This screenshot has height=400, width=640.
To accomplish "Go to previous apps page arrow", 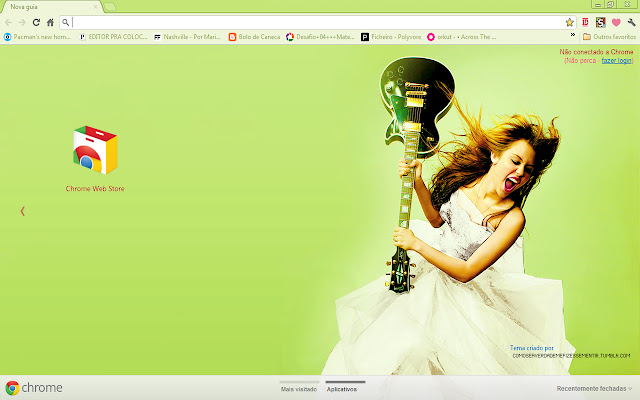I will point(22,211).
